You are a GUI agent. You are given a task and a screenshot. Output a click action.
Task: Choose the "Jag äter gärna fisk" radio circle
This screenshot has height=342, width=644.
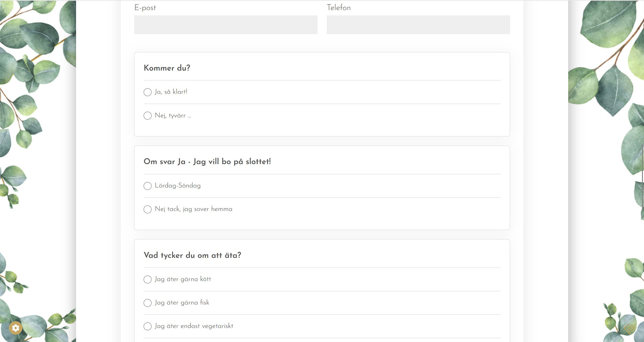pyautogui.click(x=148, y=303)
